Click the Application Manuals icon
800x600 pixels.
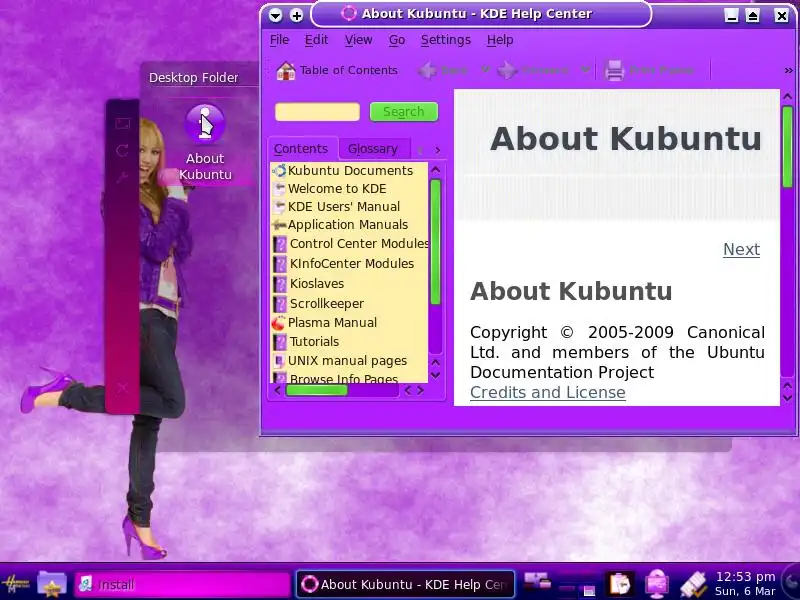click(279, 224)
